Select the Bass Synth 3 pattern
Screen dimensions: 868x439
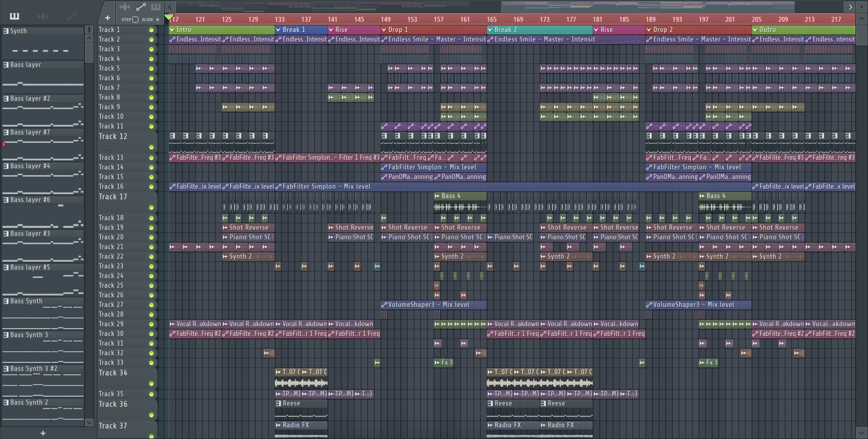click(x=43, y=335)
